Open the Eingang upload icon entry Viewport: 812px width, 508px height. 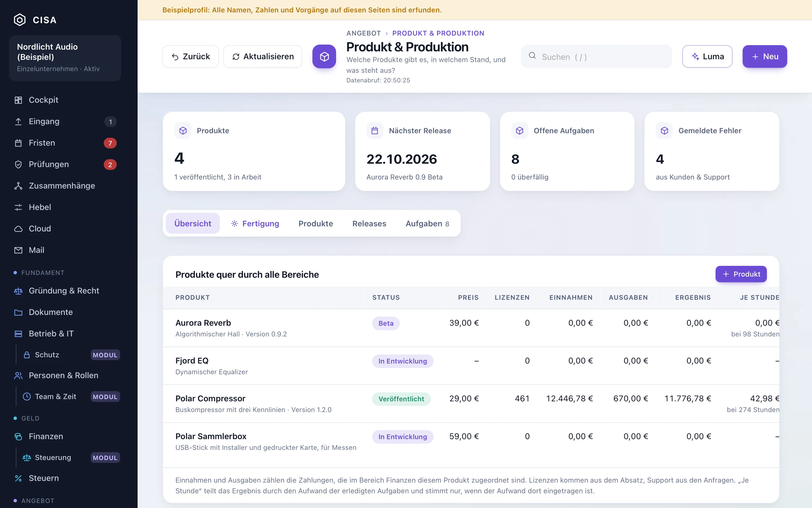65,121
